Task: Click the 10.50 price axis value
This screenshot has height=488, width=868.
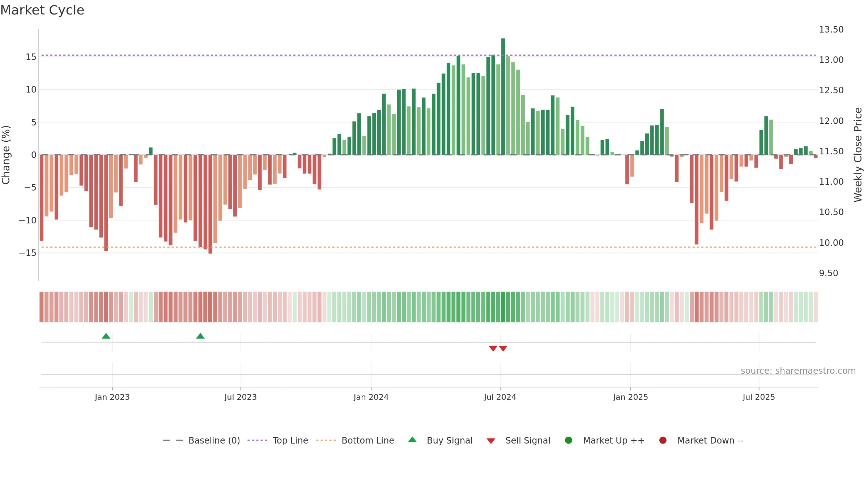Action: point(831,212)
